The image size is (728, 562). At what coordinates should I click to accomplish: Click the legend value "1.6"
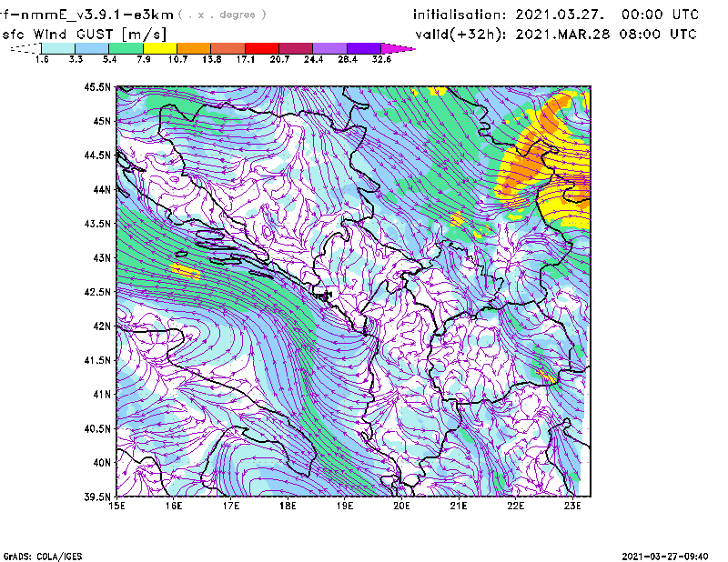[x=42, y=59]
